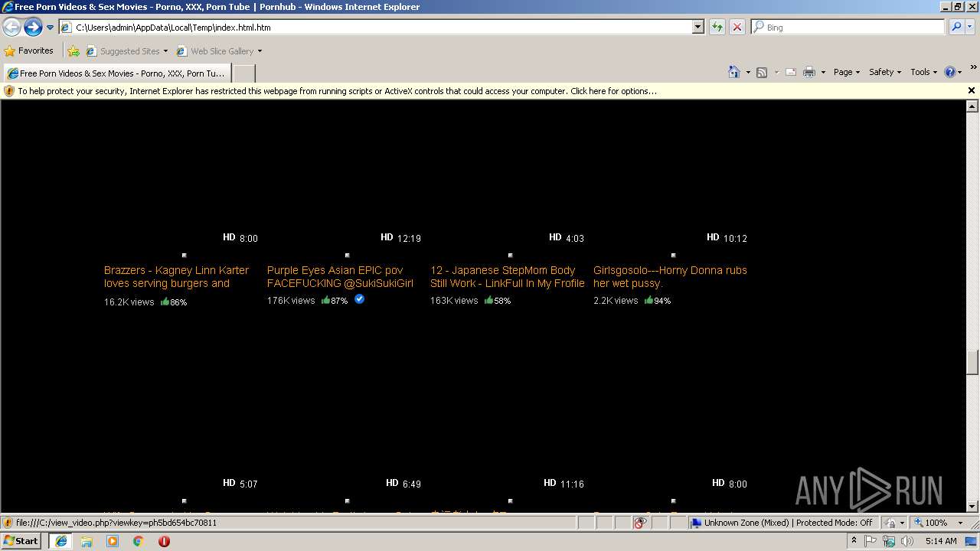Click the status bar pop-up blocker icon

[640, 523]
